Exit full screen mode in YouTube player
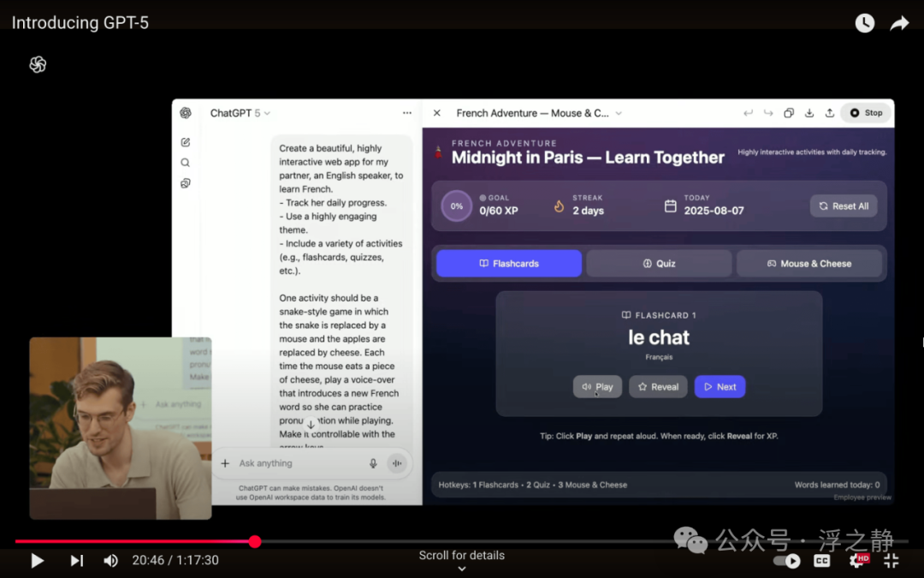 [891, 560]
